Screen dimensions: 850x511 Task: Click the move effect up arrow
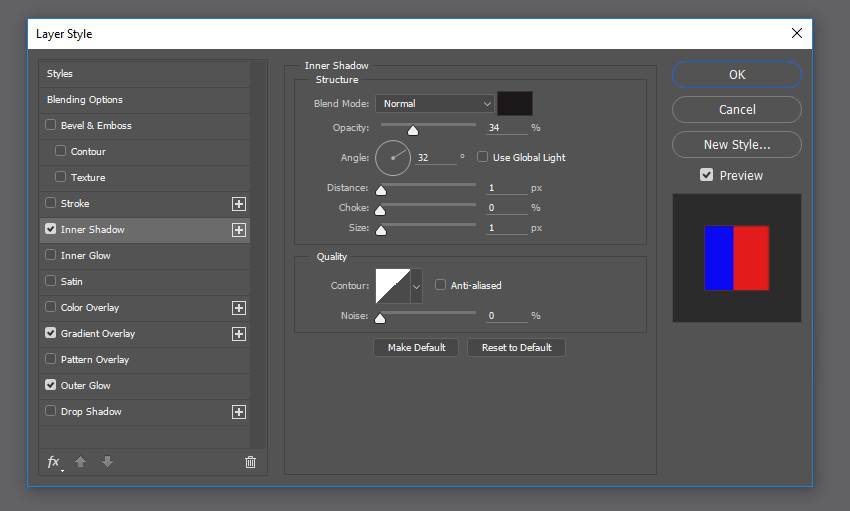(80, 462)
